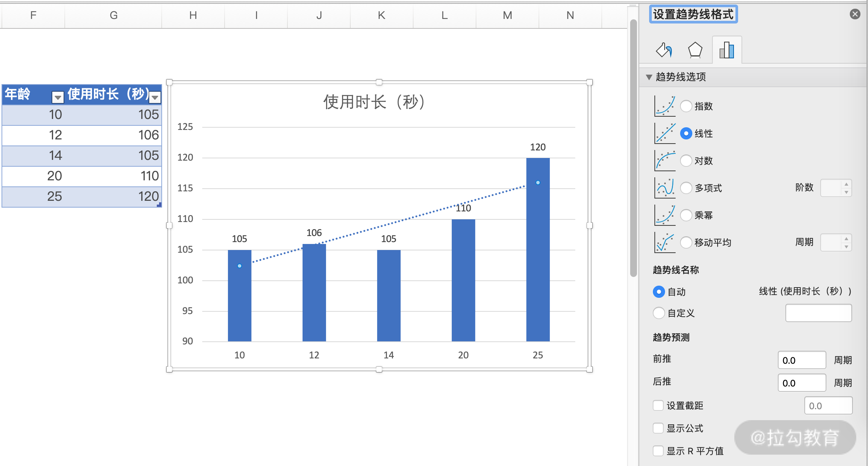Screen dimensions: 868x466
Task: Select column header G
Action: pos(113,15)
